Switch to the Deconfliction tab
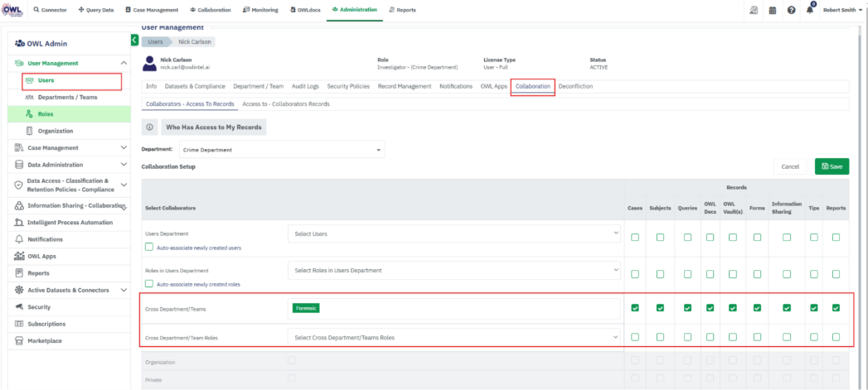868x390 pixels. [x=575, y=86]
